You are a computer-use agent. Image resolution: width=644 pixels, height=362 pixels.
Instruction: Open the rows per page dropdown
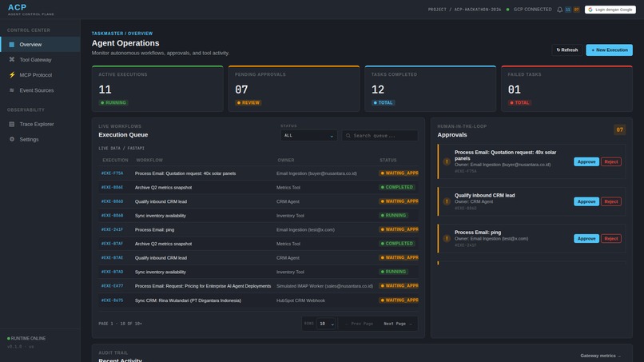click(327, 324)
